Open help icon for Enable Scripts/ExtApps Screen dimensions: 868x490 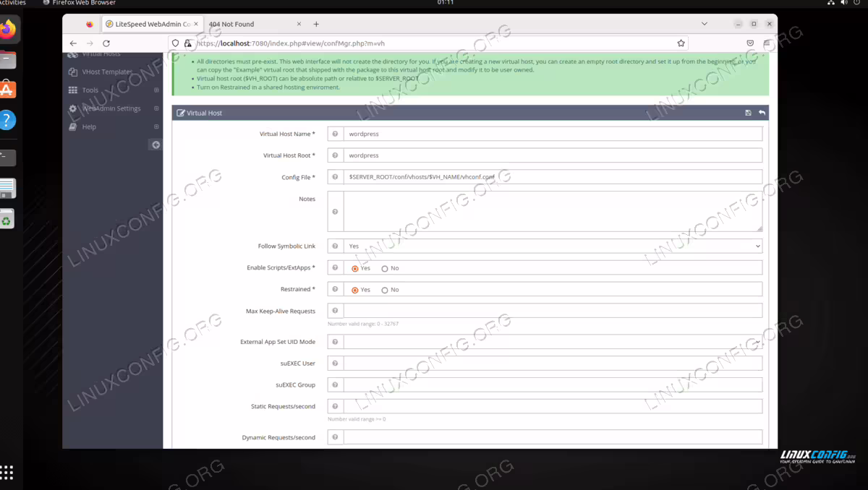335,267
